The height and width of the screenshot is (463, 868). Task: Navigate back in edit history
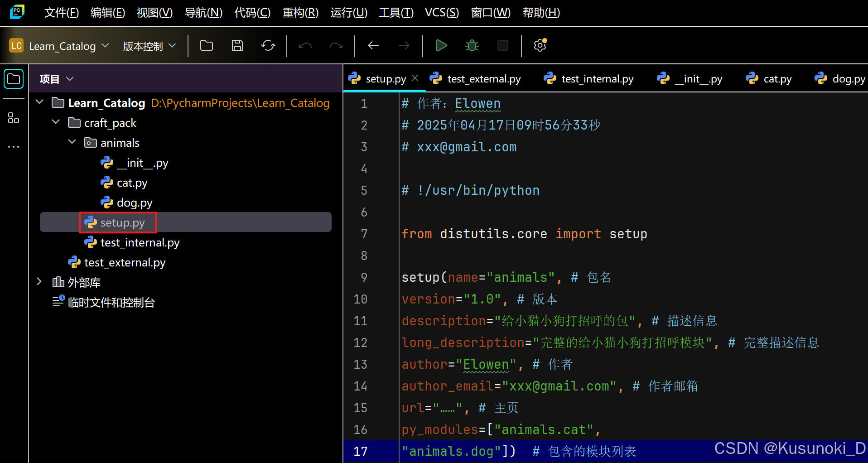point(373,45)
